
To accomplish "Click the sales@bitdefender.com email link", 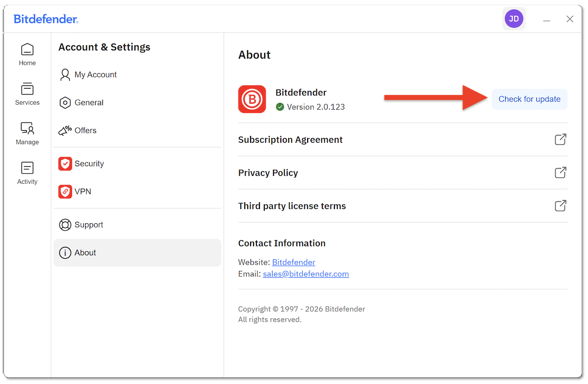I will click(x=306, y=274).
